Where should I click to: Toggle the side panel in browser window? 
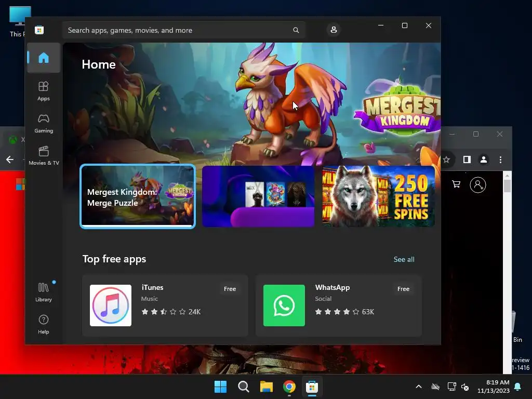click(467, 159)
